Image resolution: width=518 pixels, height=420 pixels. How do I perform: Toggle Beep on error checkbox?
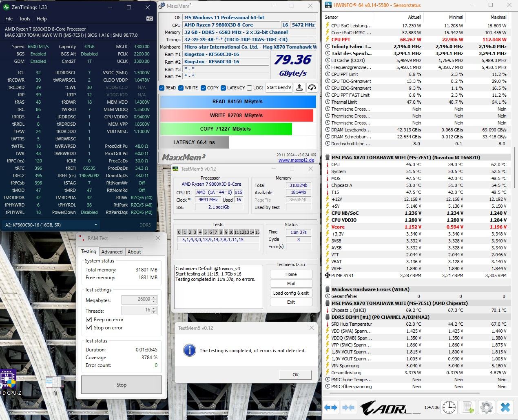(89, 320)
